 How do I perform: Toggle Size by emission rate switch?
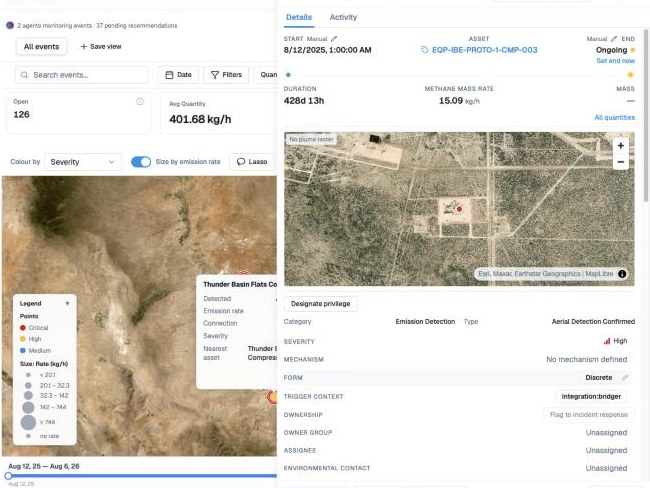point(141,162)
